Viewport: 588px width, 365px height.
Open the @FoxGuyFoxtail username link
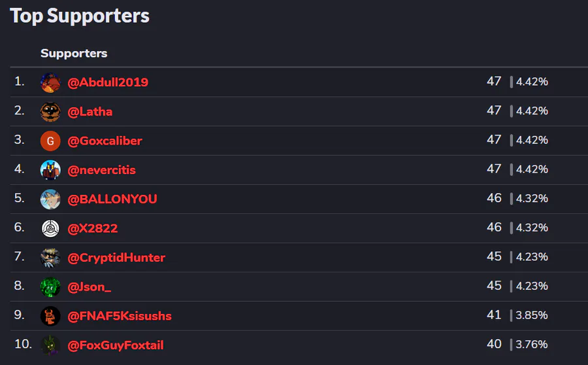[116, 345]
